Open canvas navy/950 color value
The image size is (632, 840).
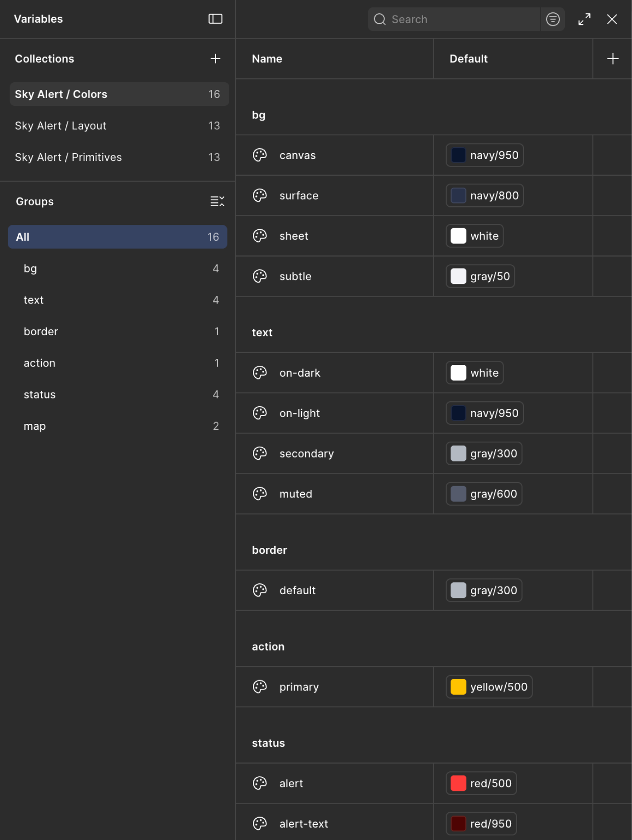click(484, 155)
